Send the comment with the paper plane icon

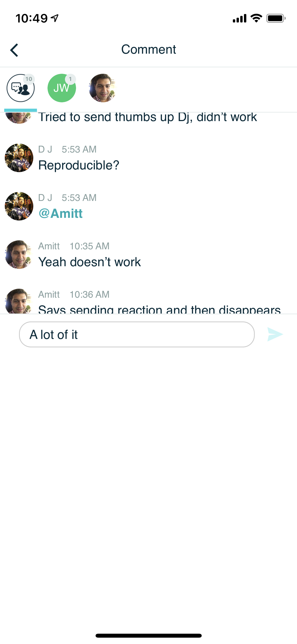point(275,334)
